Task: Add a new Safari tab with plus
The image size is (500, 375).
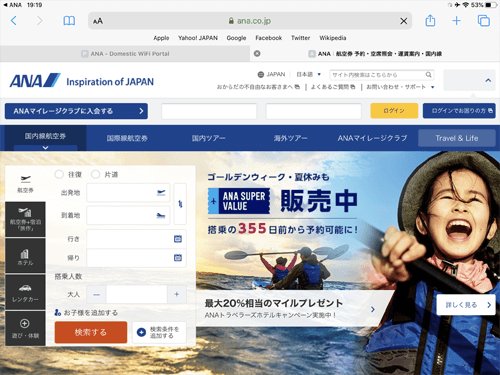Action: click(456, 21)
